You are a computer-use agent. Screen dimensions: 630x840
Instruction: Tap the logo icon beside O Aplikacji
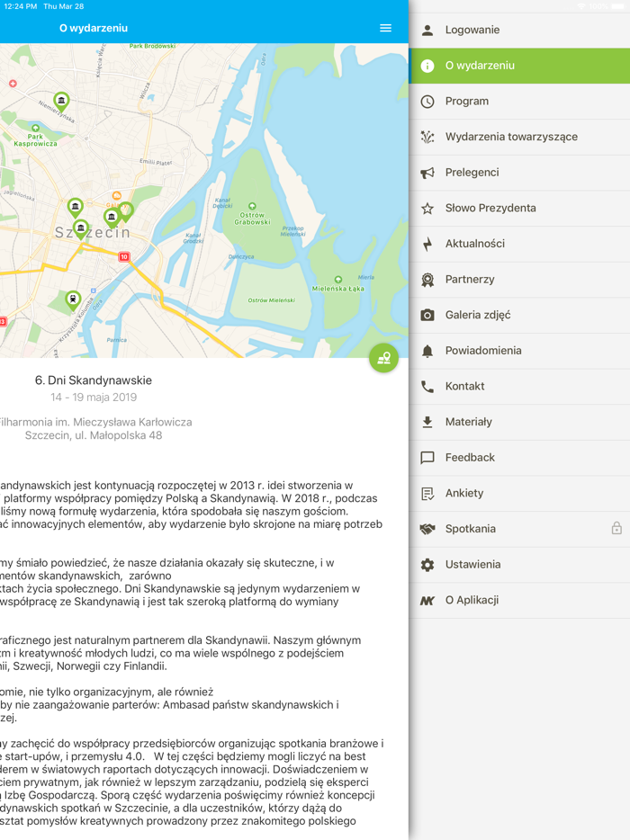[427, 601]
